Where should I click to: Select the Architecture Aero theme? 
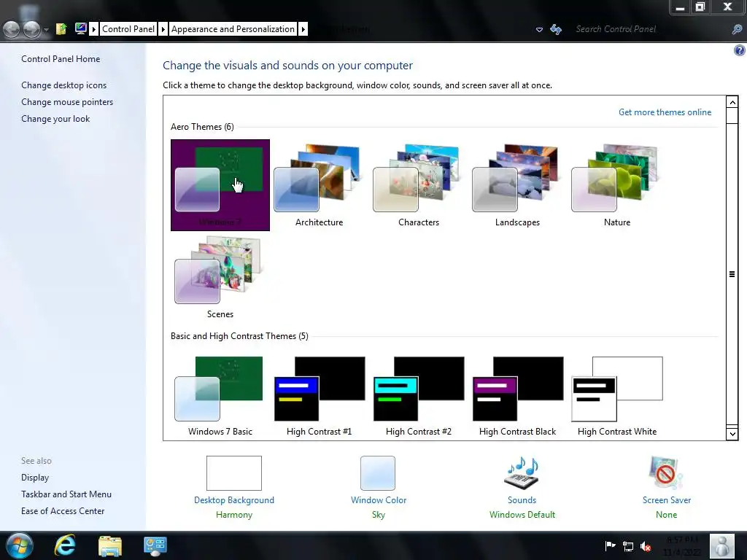tap(320, 185)
